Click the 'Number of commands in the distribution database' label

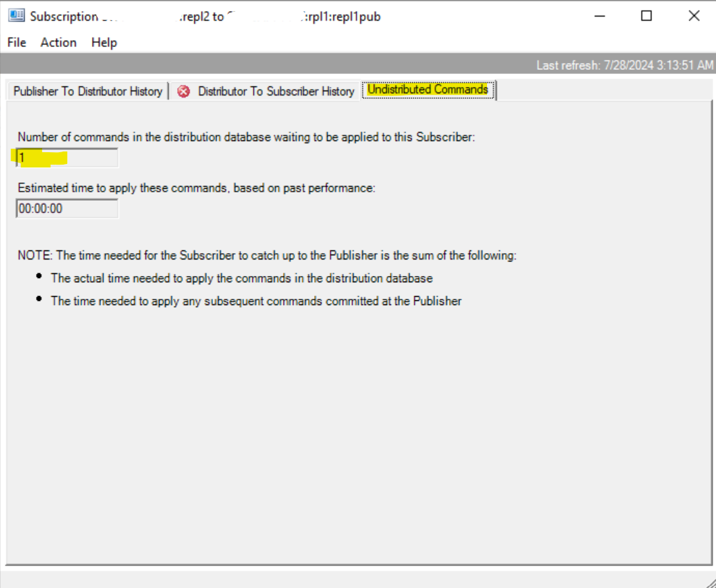click(246, 137)
